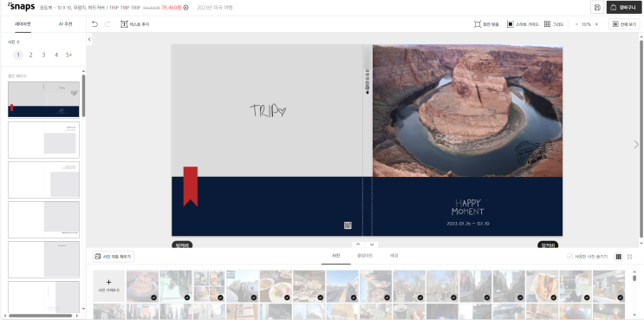
Task: Expand bottom photo tray with up chevron
Action: point(358,245)
